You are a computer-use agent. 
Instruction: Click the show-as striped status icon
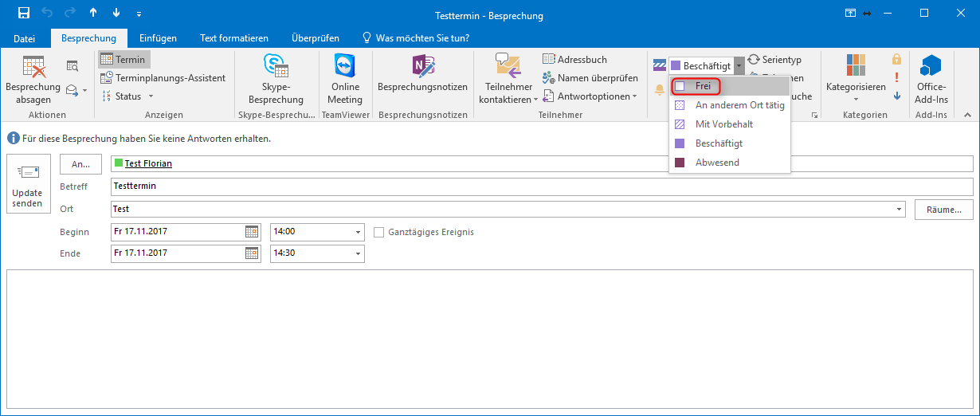660,65
